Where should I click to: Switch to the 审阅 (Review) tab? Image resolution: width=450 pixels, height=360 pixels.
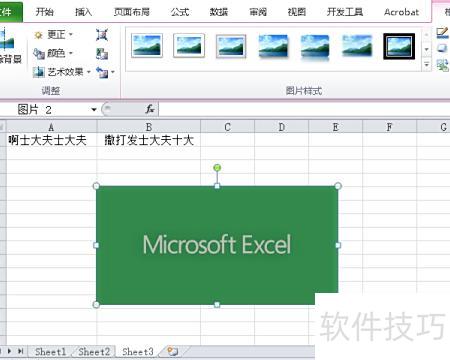click(x=258, y=12)
